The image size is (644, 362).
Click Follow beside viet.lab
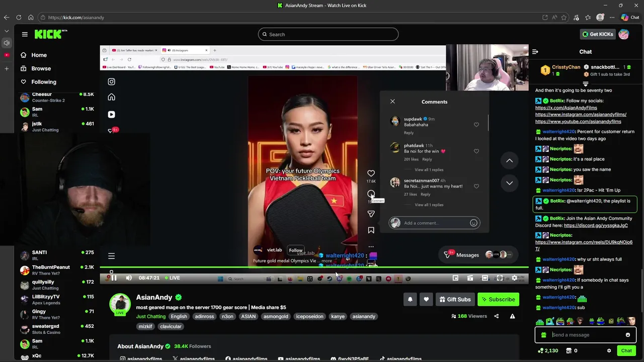[296, 250]
